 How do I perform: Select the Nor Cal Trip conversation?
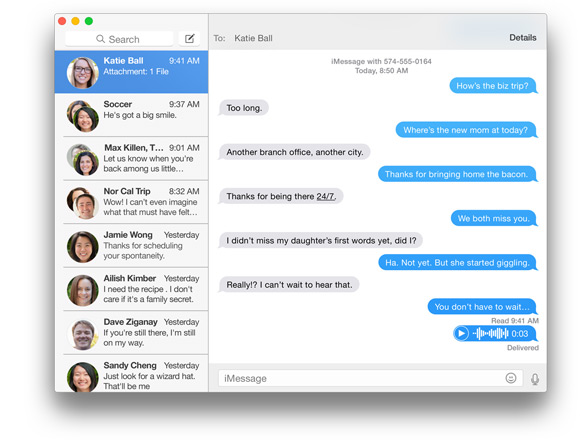[x=131, y=202]
